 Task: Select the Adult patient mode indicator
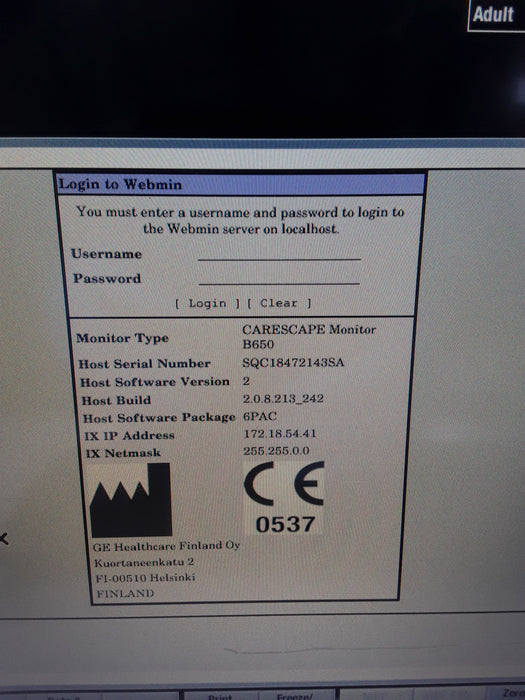click(495, 15)
